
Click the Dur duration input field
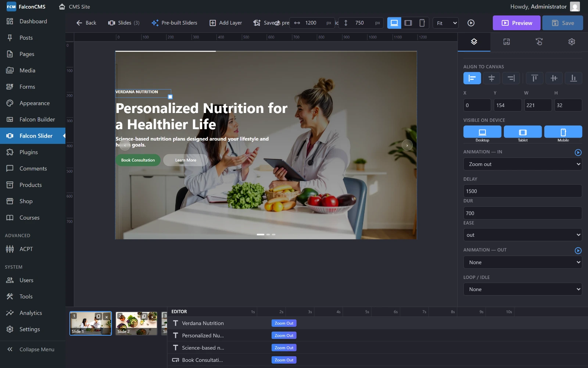coord(523,213)
